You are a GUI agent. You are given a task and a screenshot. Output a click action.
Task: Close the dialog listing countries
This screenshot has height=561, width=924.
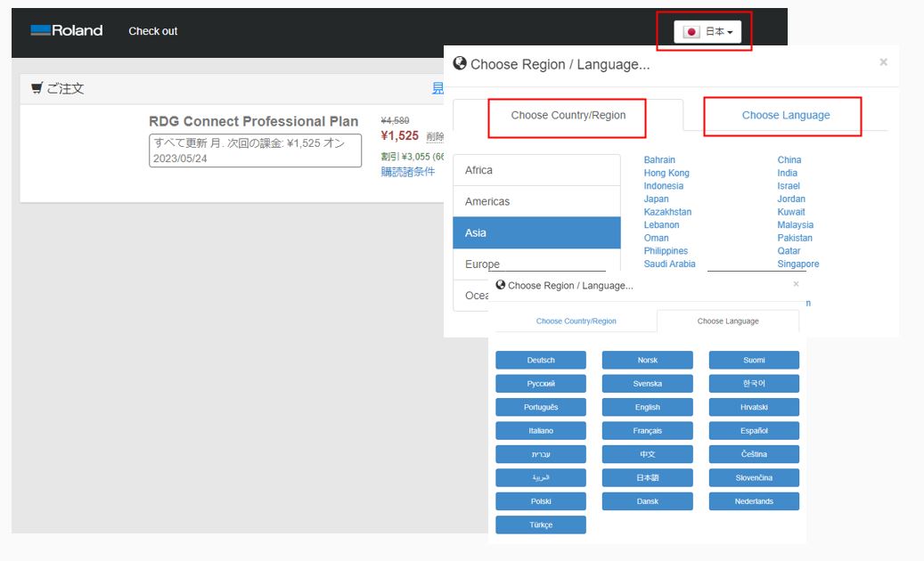pos(883,61)
